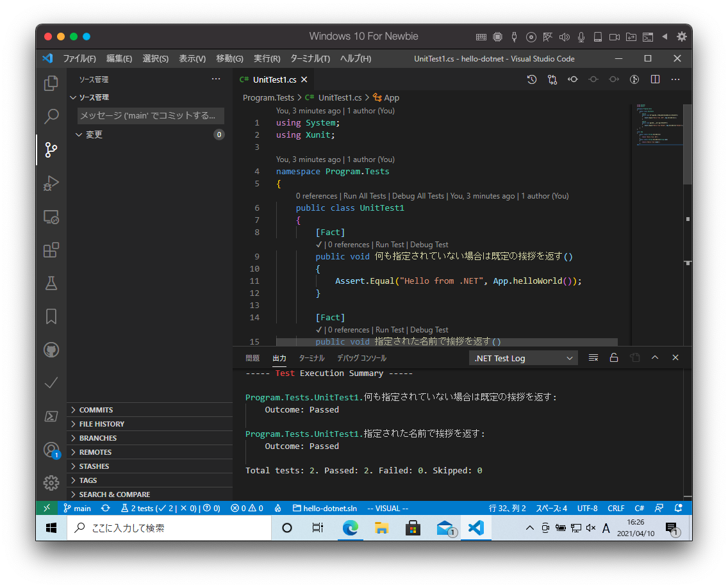This screenshot has height=588, width=728.
Task: Click Run All Tests code lens link
Action: tap(365, 196)
